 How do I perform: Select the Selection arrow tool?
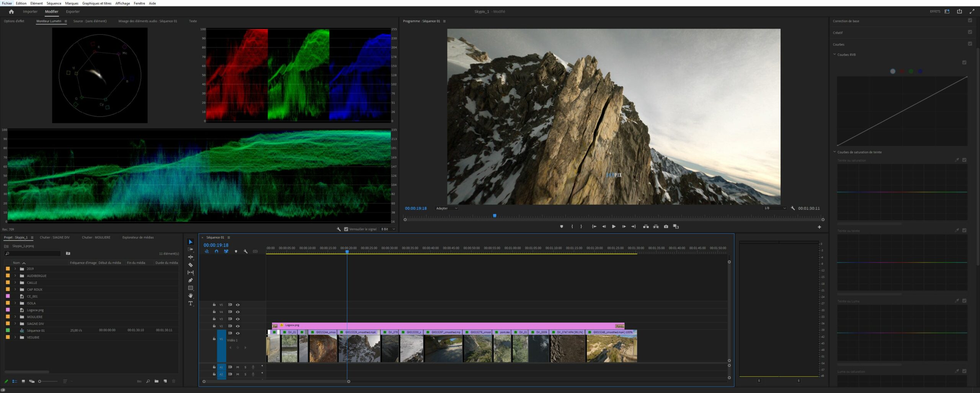pyautogui.click(x=191, y=242)
